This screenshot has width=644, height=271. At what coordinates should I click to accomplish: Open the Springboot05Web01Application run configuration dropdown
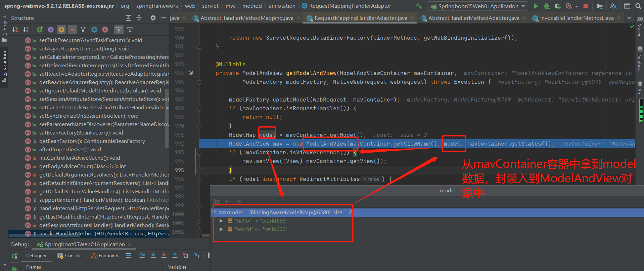point(477,6)
